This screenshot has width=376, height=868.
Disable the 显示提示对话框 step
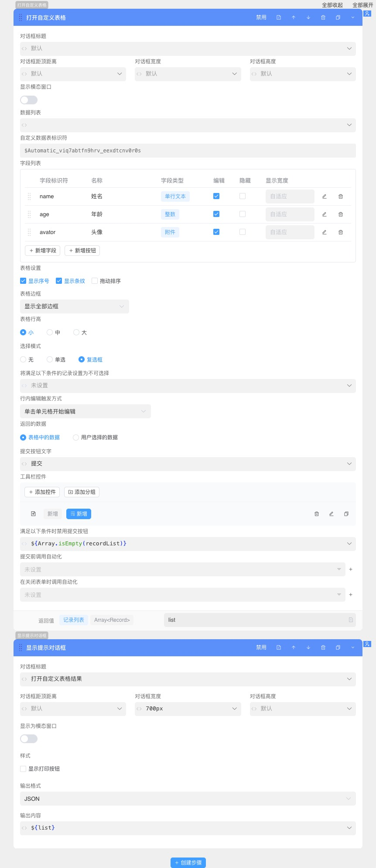click(x=261, y=648)
